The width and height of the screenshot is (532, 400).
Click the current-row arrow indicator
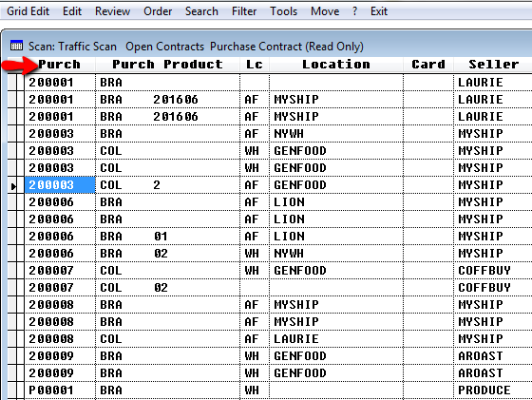pos(13,186)
